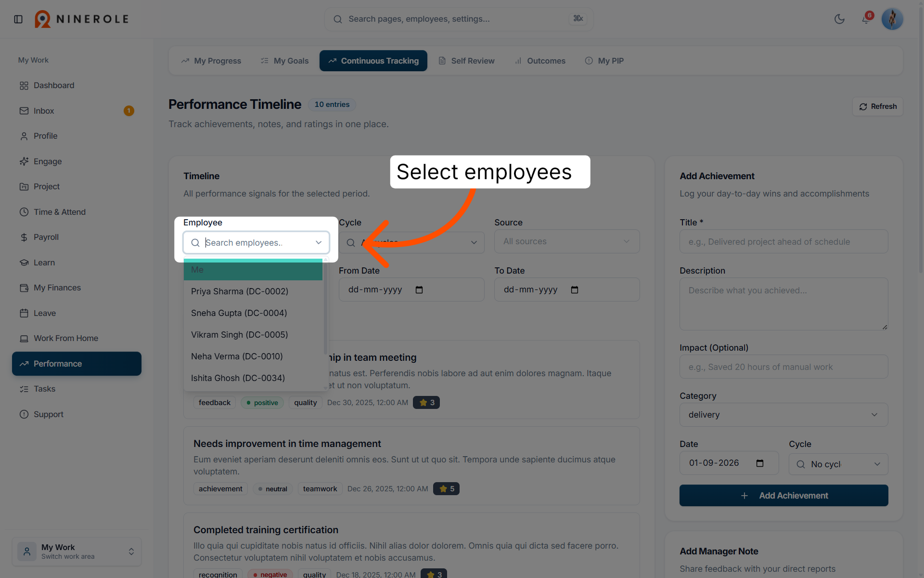Screen dimensions: 924x578
Task: Open Work From Home section
Action: click(x=77, y=338)
